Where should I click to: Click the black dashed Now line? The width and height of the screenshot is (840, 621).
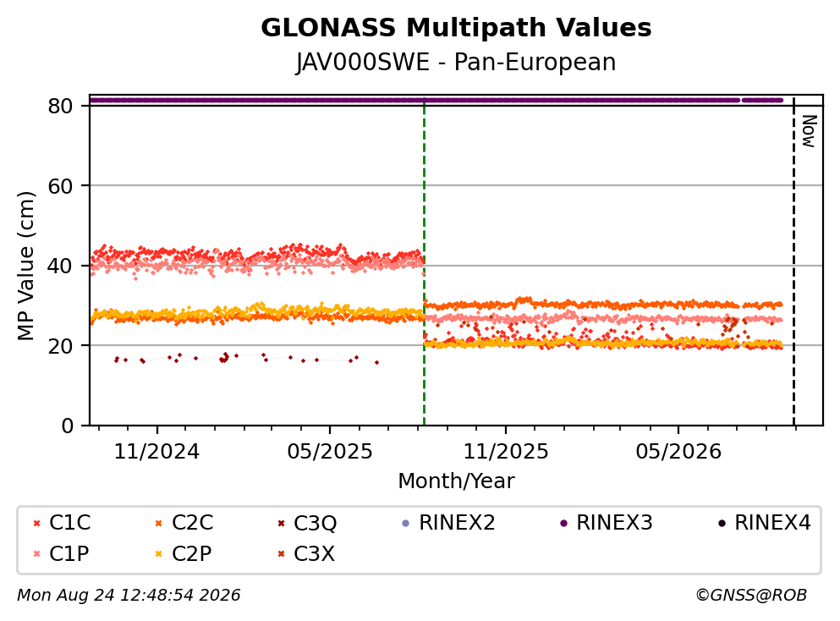(x=794, y=262)
